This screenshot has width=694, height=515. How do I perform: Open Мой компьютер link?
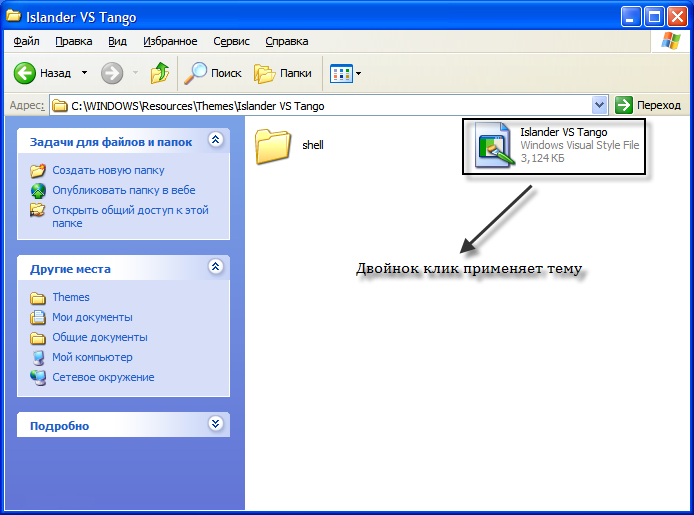(92, 357)
